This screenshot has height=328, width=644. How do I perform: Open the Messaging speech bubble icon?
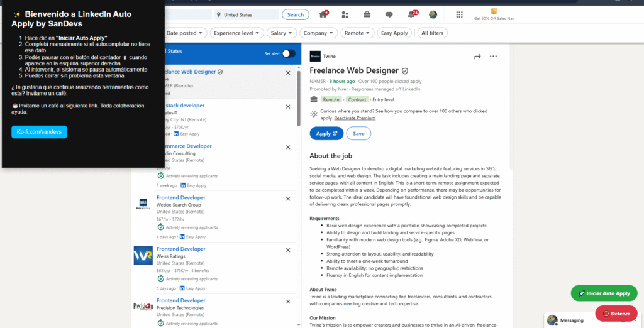click(389, 14)
